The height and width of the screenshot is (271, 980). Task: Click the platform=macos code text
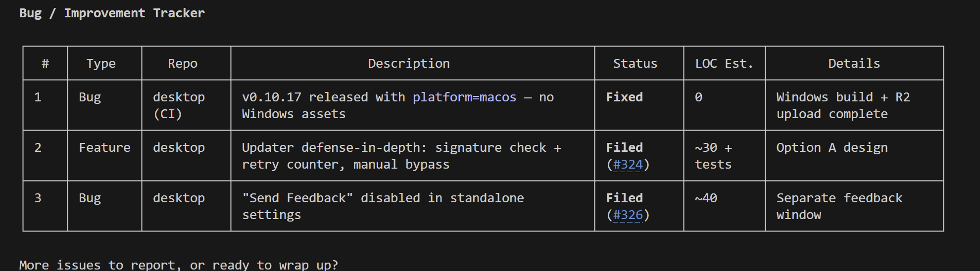pos(464,97)
